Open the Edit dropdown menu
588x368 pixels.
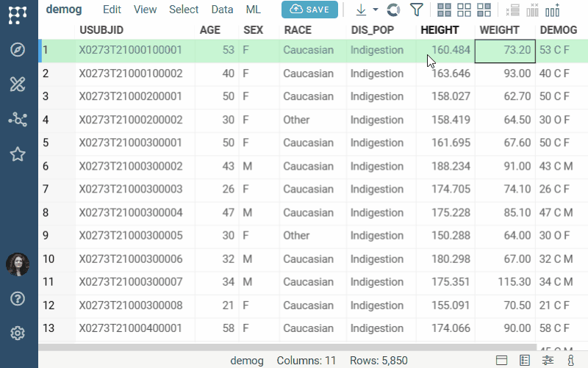[112, 10]
